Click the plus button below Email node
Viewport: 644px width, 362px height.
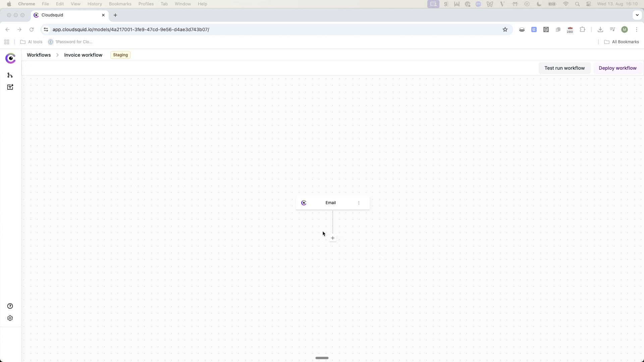click(x=332, y=238)
